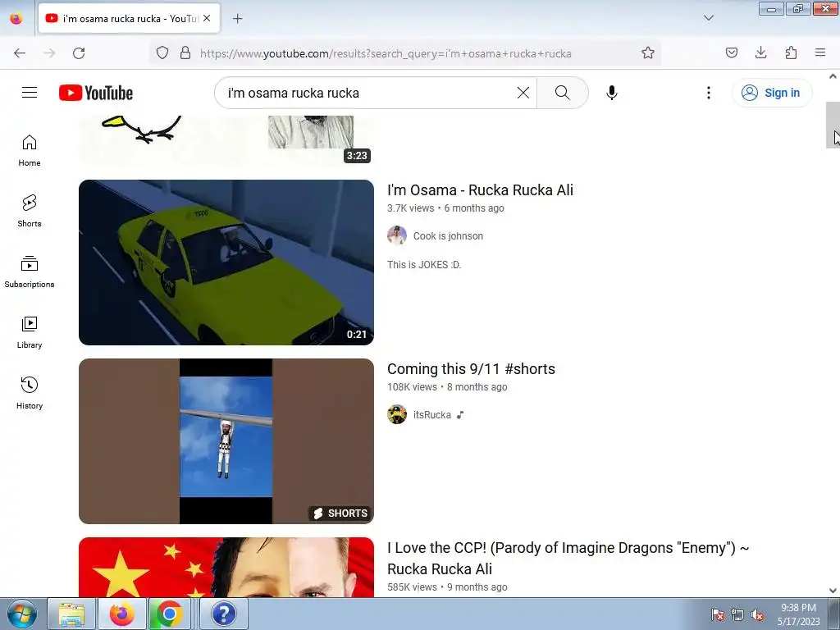The width and height of the screenshot is (840, 630).
Task: Click muted volume tray icon
Action: 757,615
